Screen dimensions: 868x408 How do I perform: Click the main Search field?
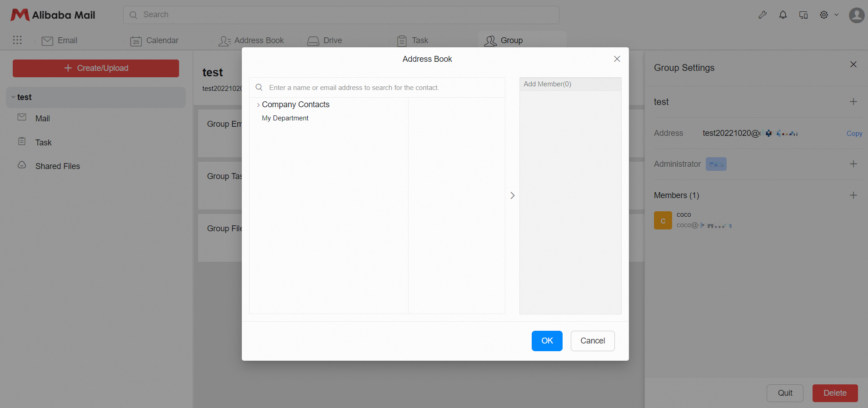point(341,15)
